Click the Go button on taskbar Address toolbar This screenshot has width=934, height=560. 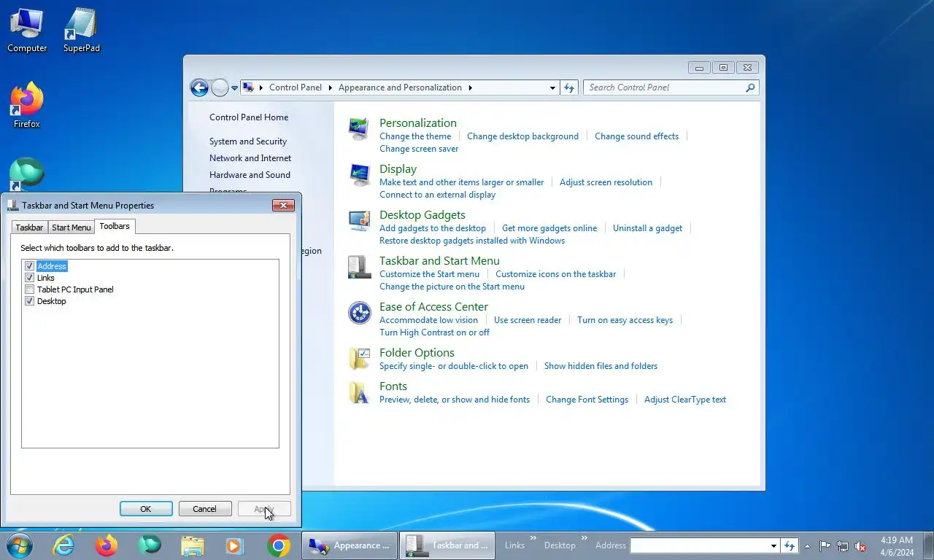point(789,545)
